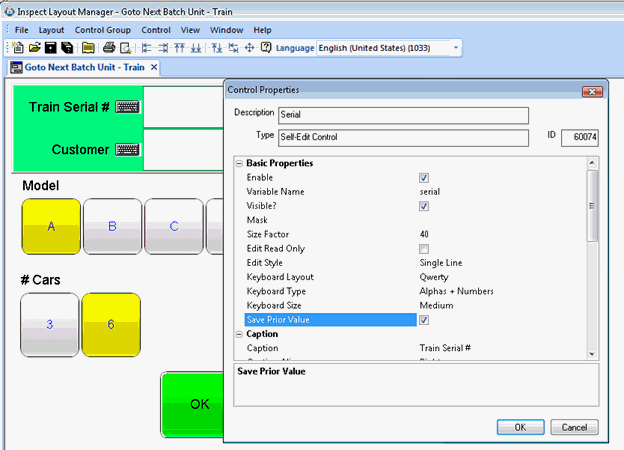Close the Goto Next Batch Unit tab
Image resolution: width=624 pixels, height=450 pixels.
(x=154, y=67)
